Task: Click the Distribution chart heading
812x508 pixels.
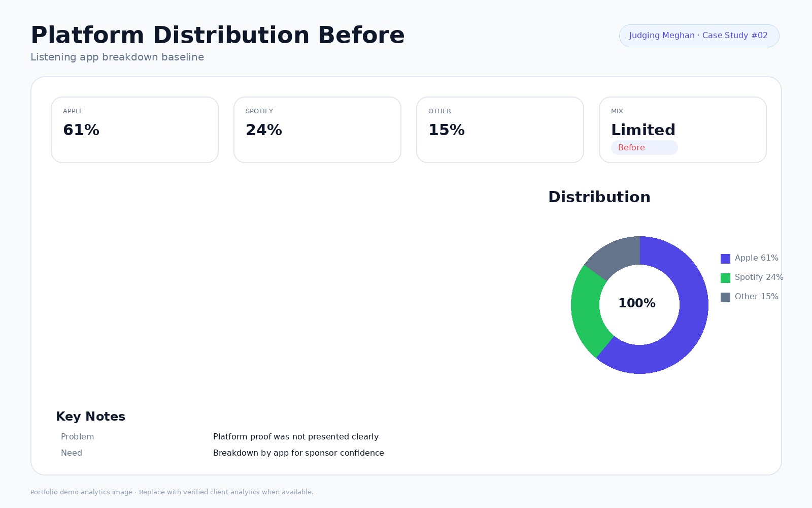Action: click(x=599, y=197)
